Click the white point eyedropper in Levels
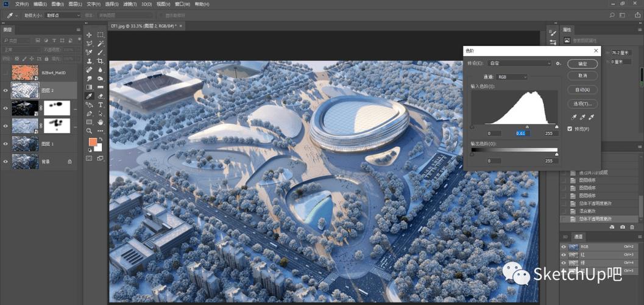This screenshot has width=644, height=305. [590, 117]
